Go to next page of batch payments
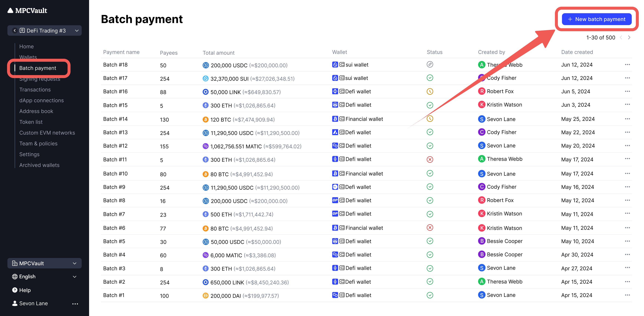 pos(629,38)
